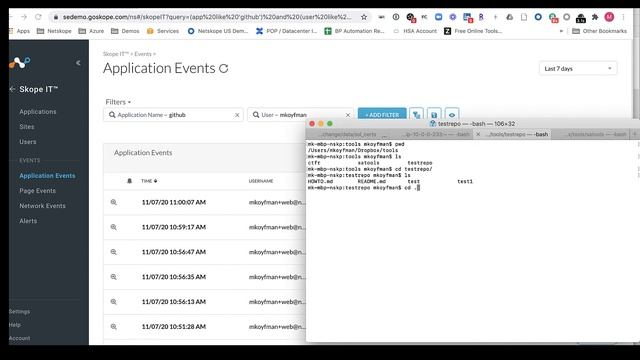Open the Chrome extensions puzzle icon

[x=595, y=17]
